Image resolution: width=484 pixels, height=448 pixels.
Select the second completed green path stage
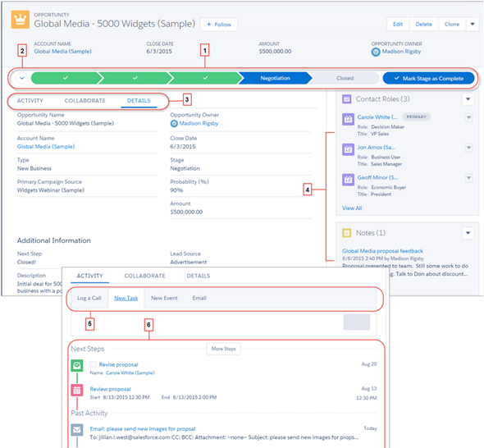(135, 78)
